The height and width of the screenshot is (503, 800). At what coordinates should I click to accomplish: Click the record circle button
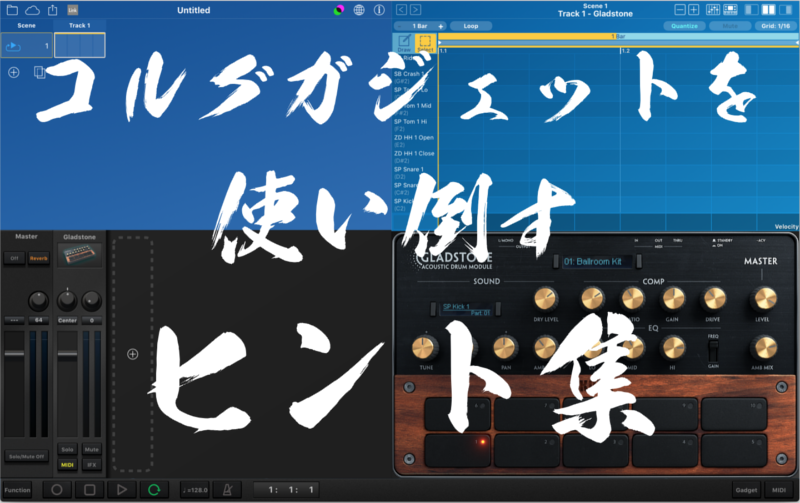[x=57, y=490]
